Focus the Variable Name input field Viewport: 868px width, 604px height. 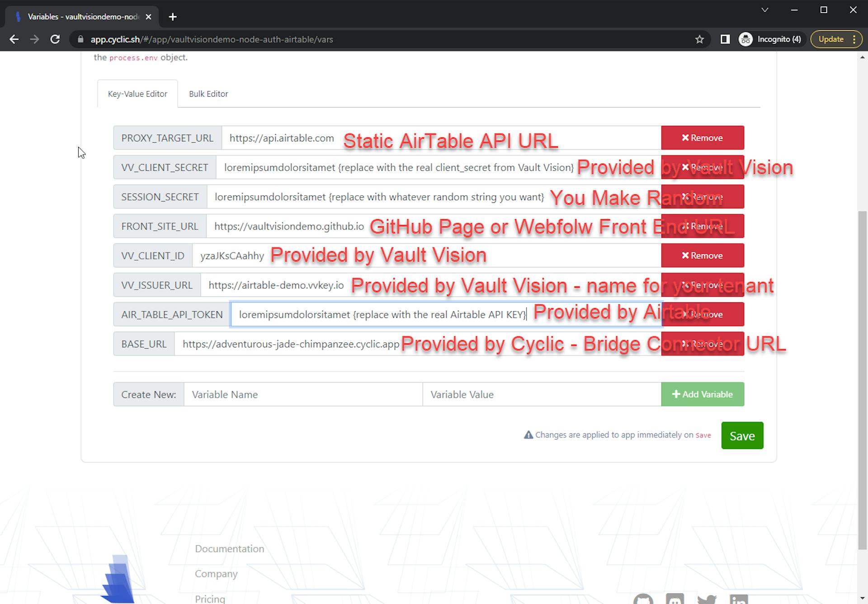point(303,394)
